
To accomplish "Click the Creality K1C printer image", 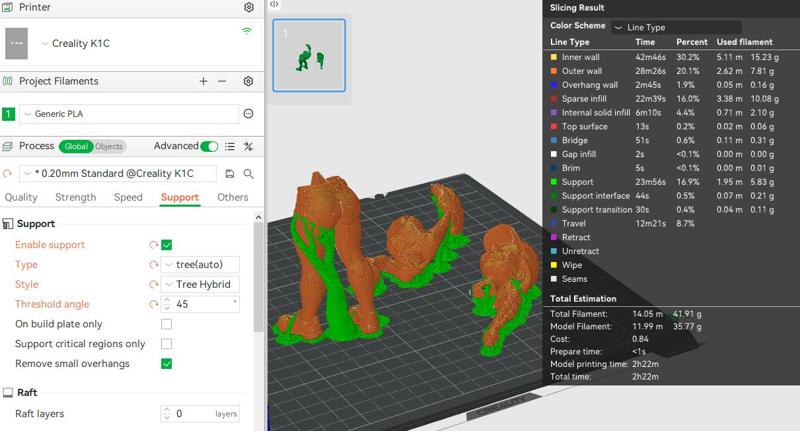I will click(x=16, y=43).
